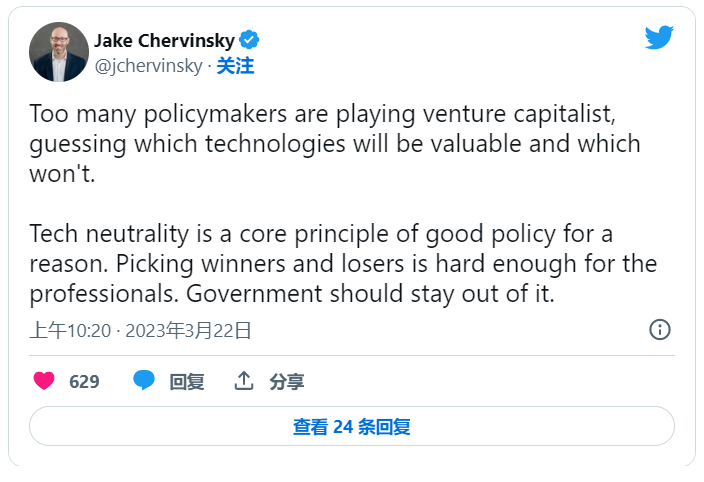Click the blue verified badge

[x=249, y=41]
